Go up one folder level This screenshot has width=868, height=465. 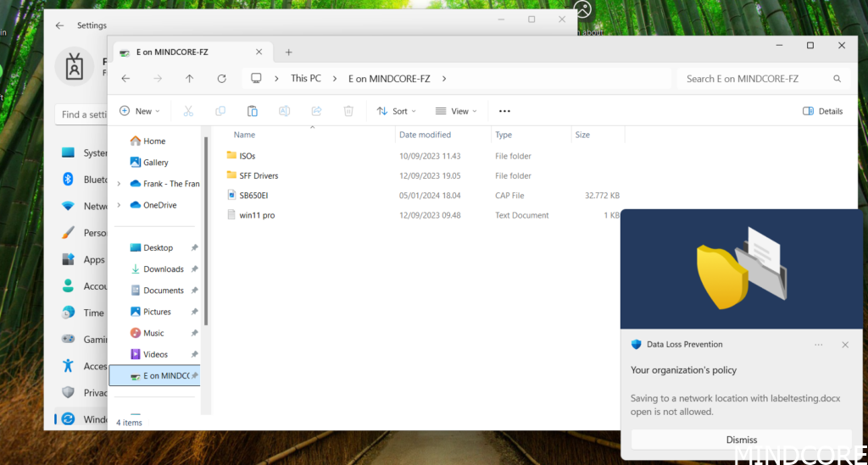pyautogui.click(x=189, y=79)
